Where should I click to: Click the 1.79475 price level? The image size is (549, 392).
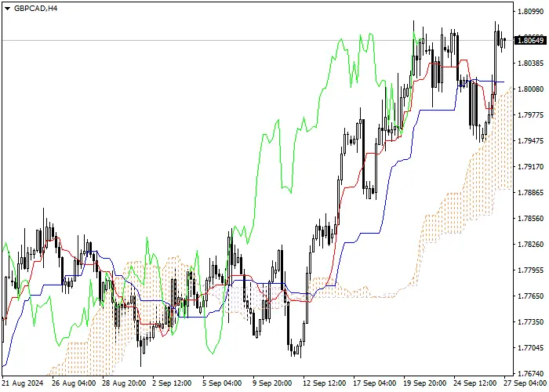click(x=530, y=141)
